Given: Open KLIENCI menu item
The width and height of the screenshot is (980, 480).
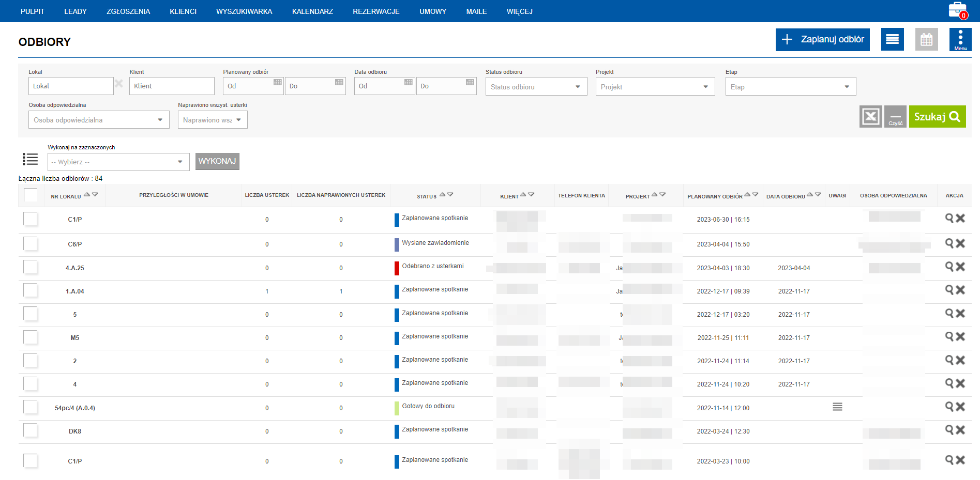Looking at the screenshot, I should tap(183, 11).
